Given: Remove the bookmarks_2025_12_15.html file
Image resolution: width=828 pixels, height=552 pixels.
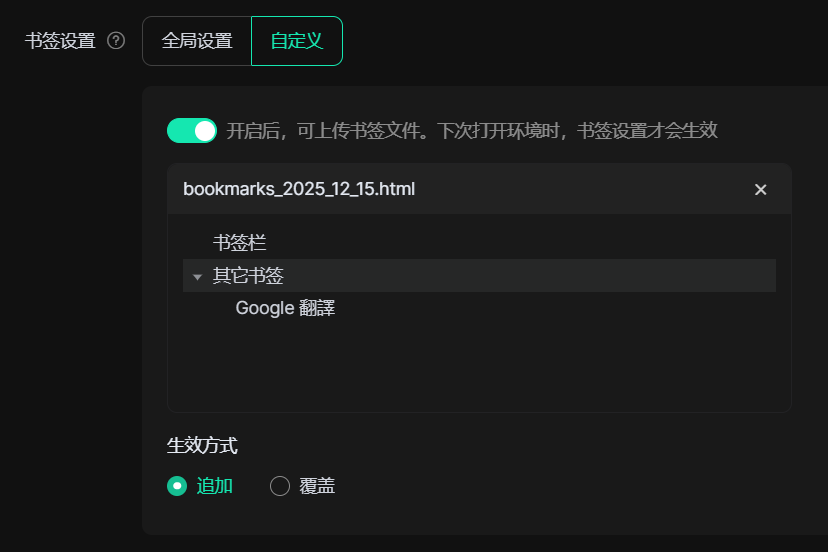Looking at the screenshot, I should (x=760, y=190).
